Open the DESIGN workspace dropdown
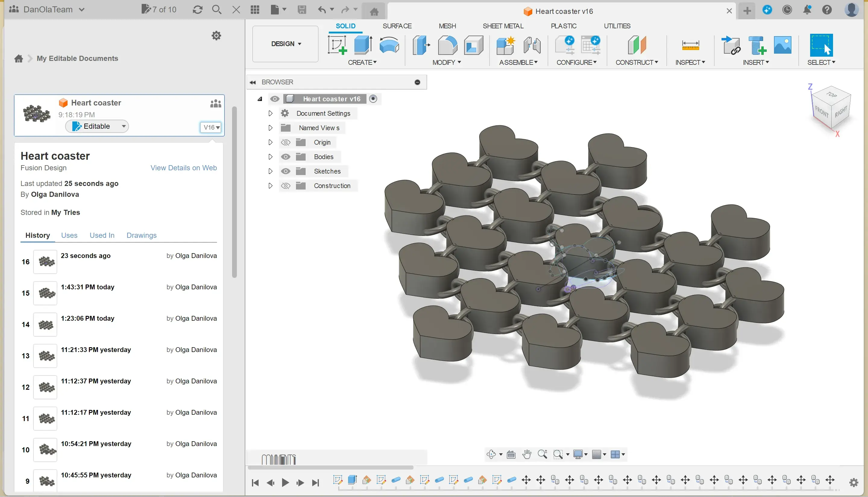The image size is (868, 497). click(286, 44)
